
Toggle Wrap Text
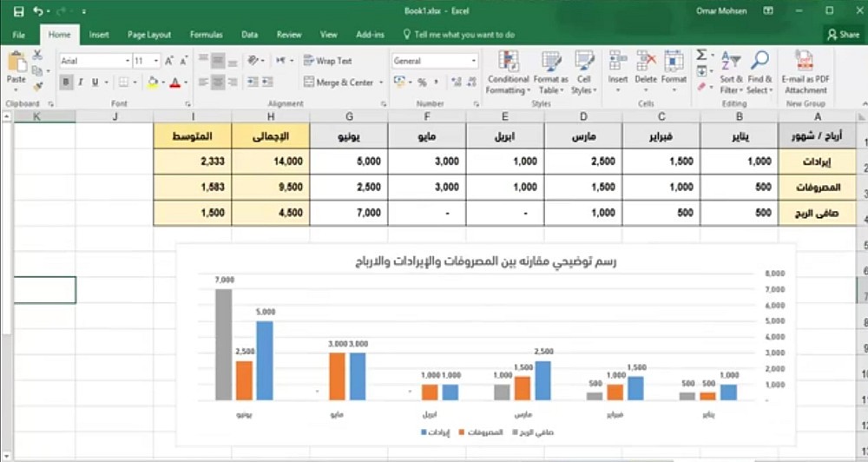(328, 61)
